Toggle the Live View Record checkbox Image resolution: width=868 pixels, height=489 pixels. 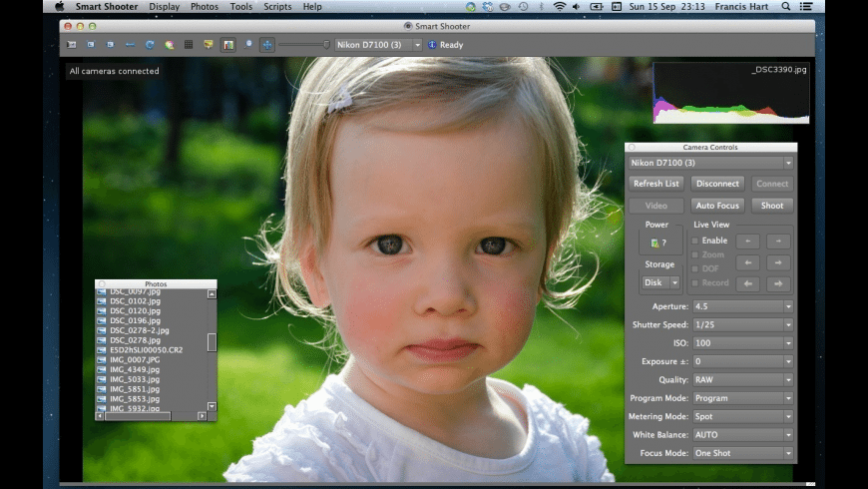click(695, 282)
